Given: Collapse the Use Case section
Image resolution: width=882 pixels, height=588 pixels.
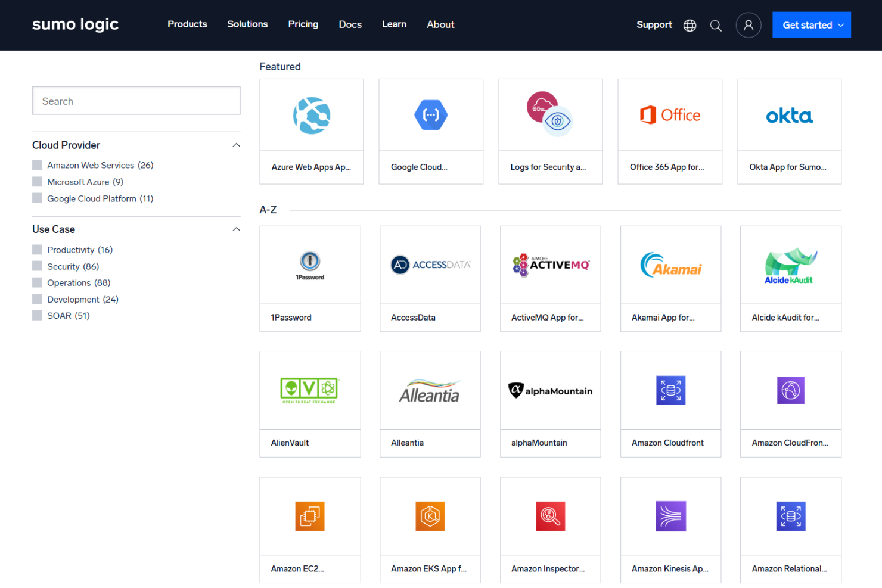Looking at the screenshot, I should (237, 229).
